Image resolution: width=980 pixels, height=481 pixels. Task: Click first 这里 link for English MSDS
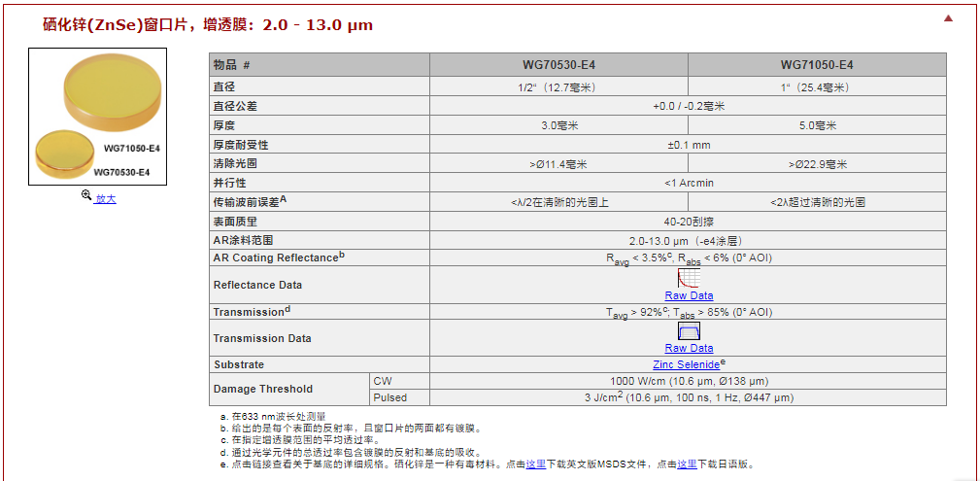[x=536, y=464]
